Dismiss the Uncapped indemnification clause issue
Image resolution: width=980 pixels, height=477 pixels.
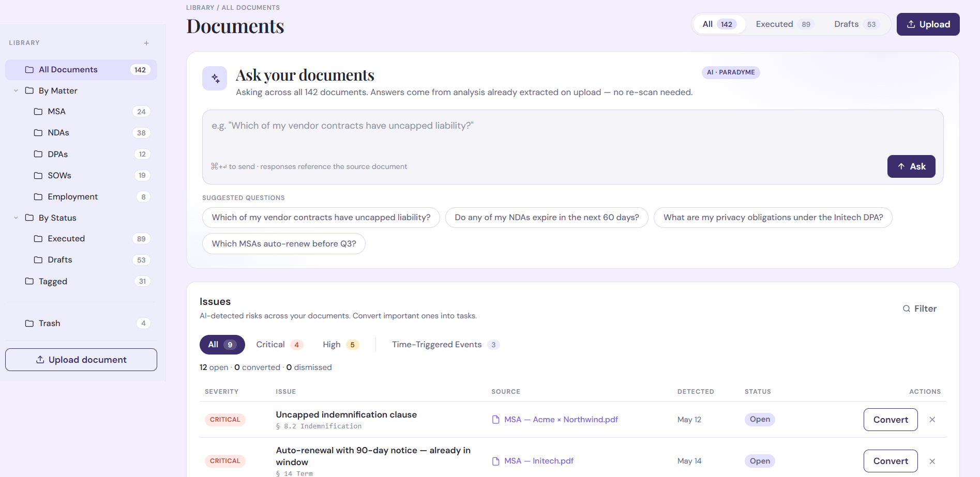(932, 420)
